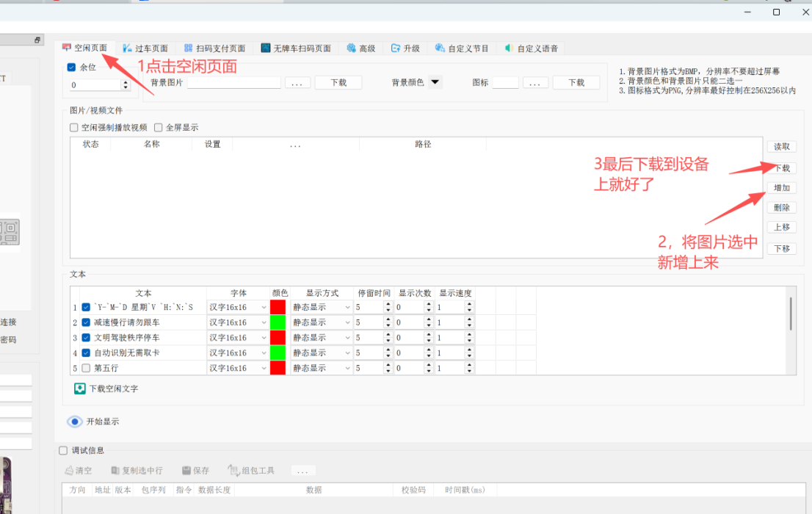Image resolution: width=812 pixels, height=514 pixels.
Task: Open the 升级 tab
Action: pos(405,48)
